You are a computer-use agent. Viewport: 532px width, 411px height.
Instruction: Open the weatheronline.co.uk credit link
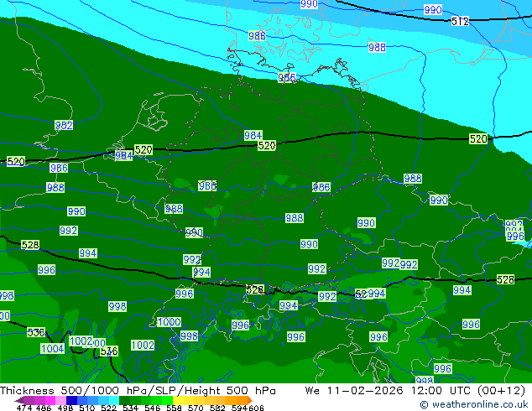(x=474, y=404)
